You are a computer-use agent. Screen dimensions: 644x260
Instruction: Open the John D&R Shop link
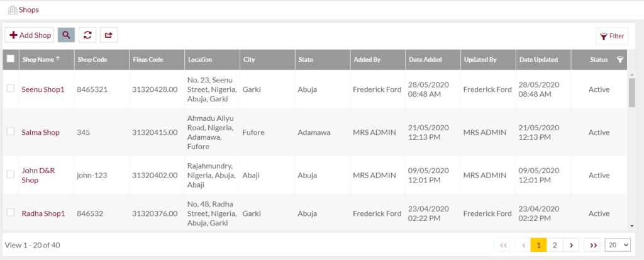tap(39, 175)
